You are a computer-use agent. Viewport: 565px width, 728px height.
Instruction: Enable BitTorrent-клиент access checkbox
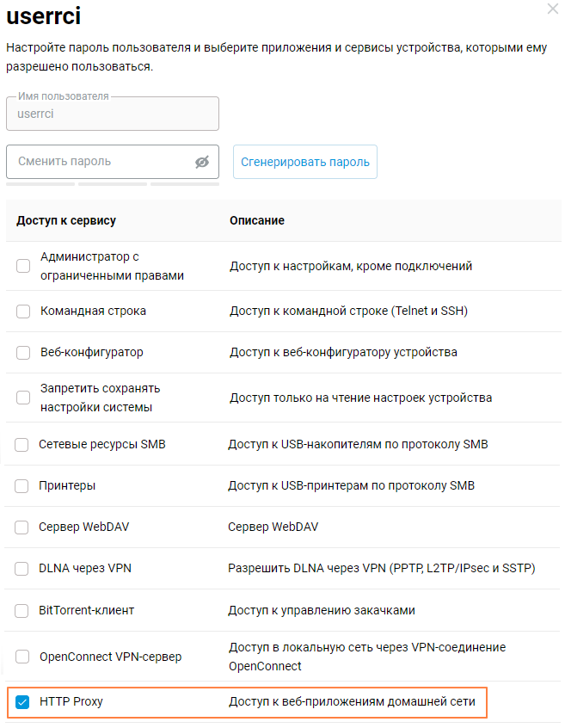[21, 611]
